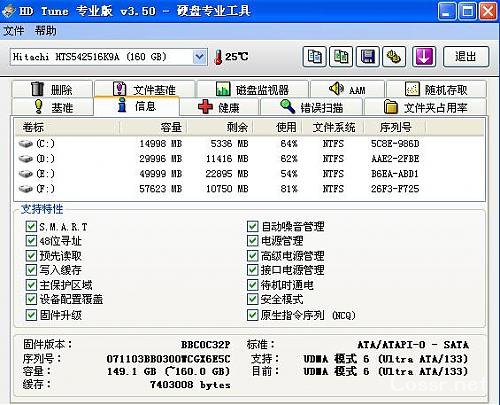Toggle the 接口电源管理 checkbox

pos(252,270)
